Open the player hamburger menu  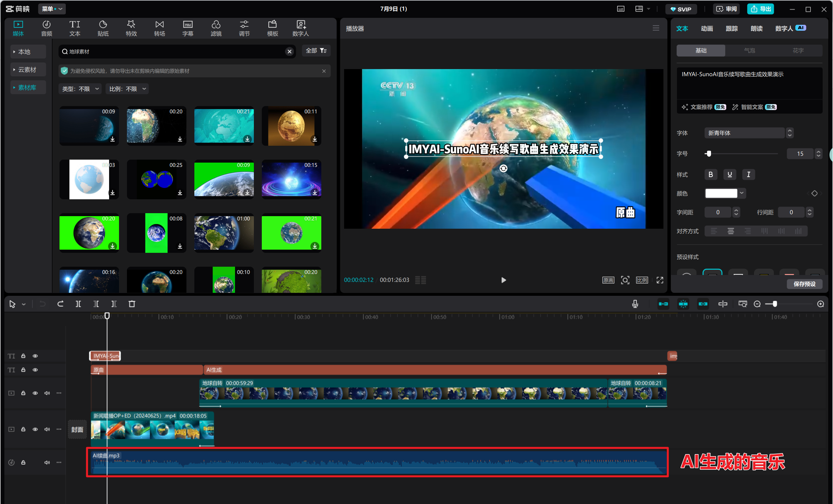coord(655,28)
